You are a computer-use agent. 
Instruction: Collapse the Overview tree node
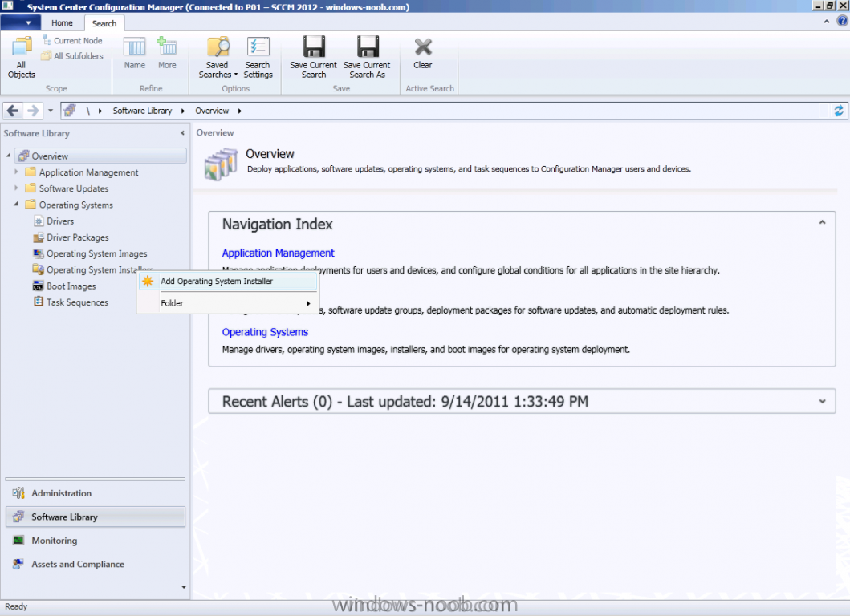pos(9,156)
